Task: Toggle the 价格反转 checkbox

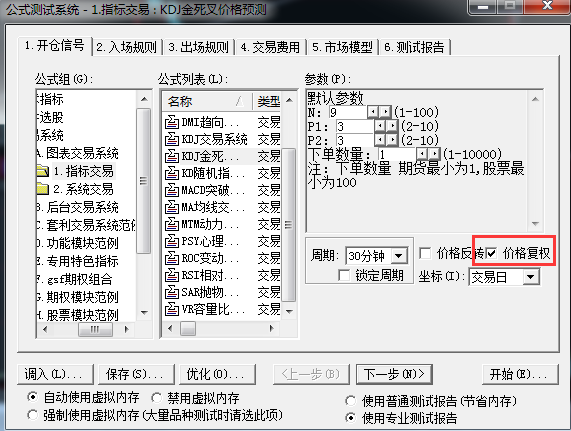Action: coord(425,253)
